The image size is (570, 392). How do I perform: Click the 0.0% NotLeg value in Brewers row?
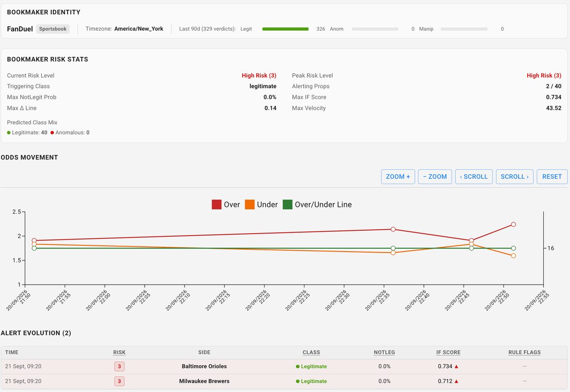click(x=384, y=381)
